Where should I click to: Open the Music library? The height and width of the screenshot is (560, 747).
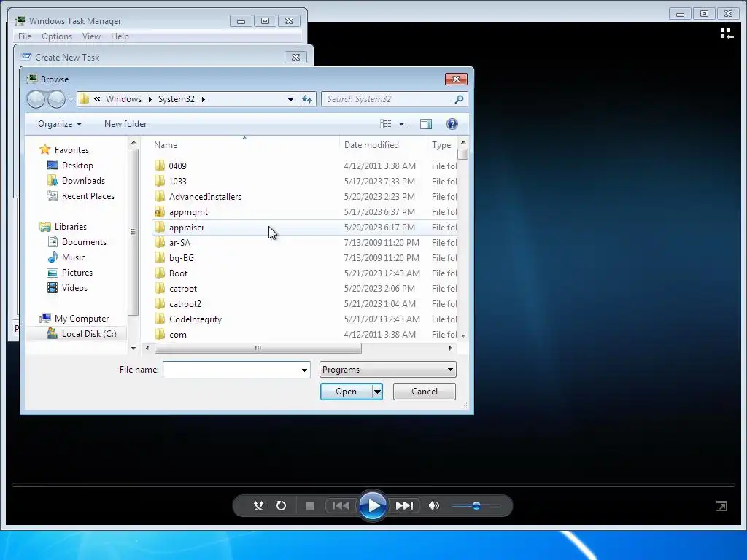(x=74, y=257)
